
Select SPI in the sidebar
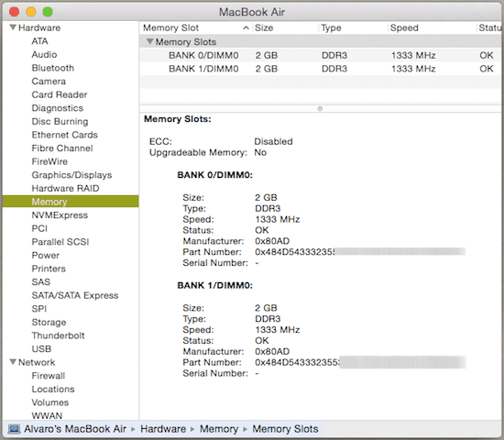tap(39, 309)
